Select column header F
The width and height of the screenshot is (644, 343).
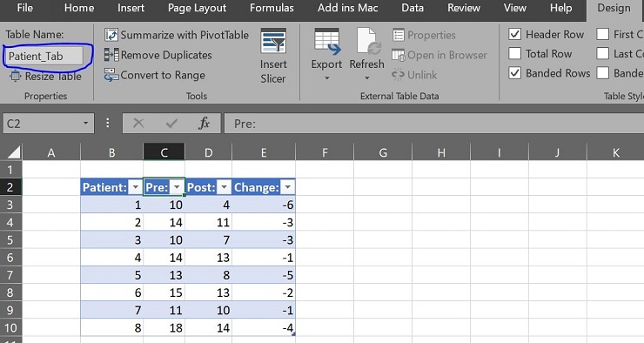325,153
